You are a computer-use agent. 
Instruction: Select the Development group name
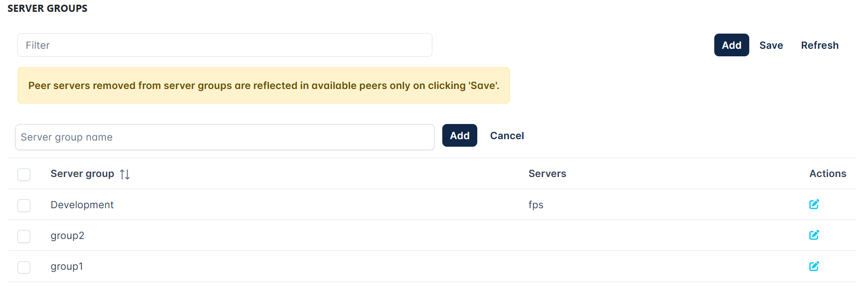click(x=82, y=205)
